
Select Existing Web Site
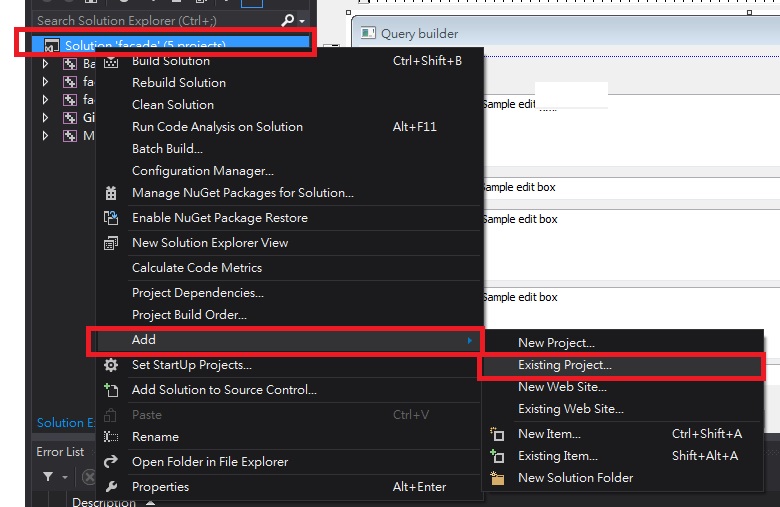click(623, 408)
